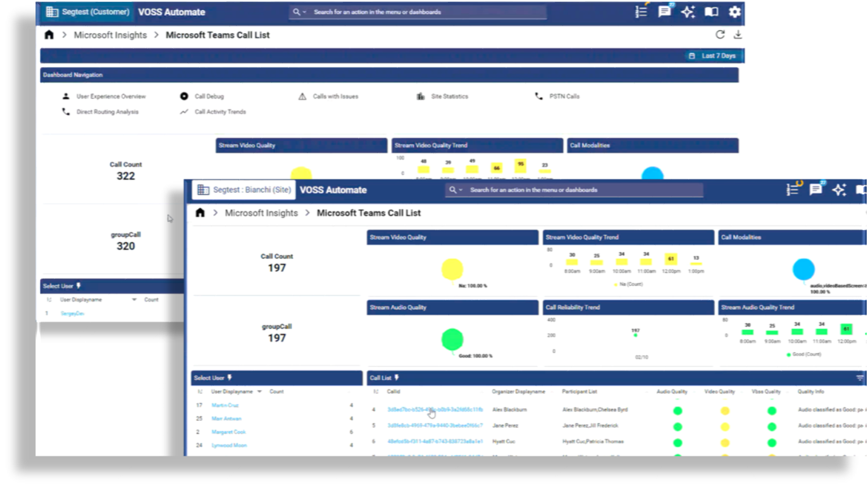Open Microsoft Insights breadcrumb in Bianchi window
Image resolution: width=868 pixels, height=488 pixels.
261,213
